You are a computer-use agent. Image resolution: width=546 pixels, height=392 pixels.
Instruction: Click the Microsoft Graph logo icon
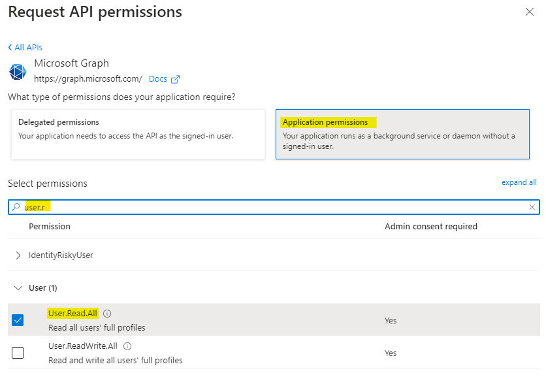pos(18,72)
